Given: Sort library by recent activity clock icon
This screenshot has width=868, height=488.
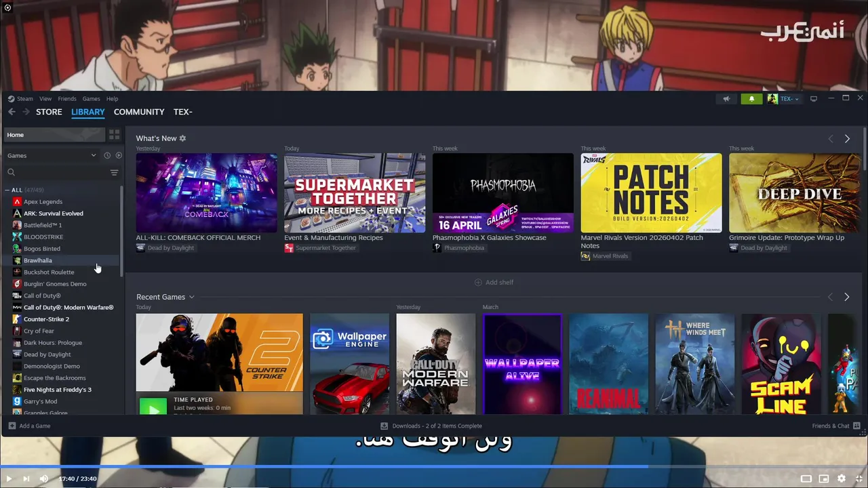Looking at the screenshot, I should coord(107,155).
